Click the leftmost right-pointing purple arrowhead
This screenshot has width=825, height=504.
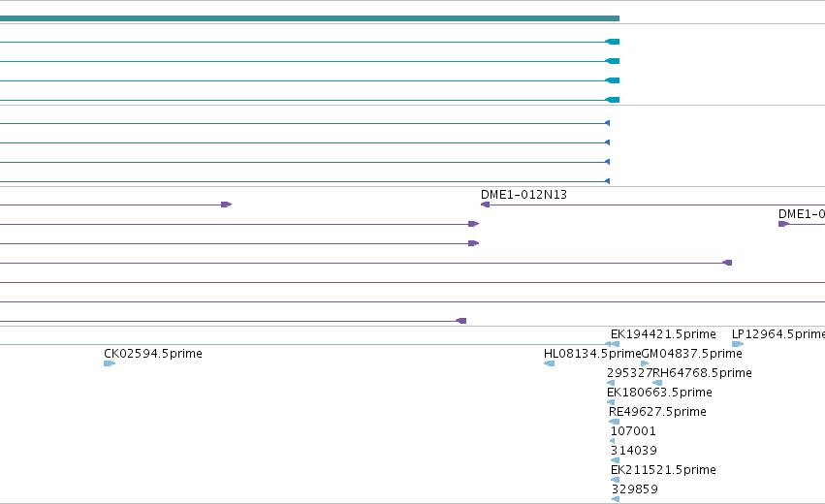pyautogui.click(x=226, y=205)
